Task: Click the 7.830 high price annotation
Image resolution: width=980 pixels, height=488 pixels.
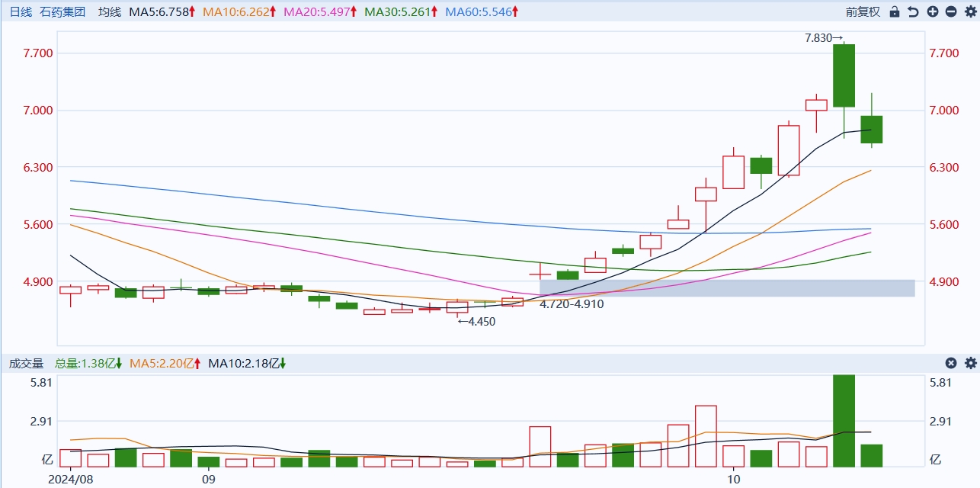Action: [x=824, y=37]
